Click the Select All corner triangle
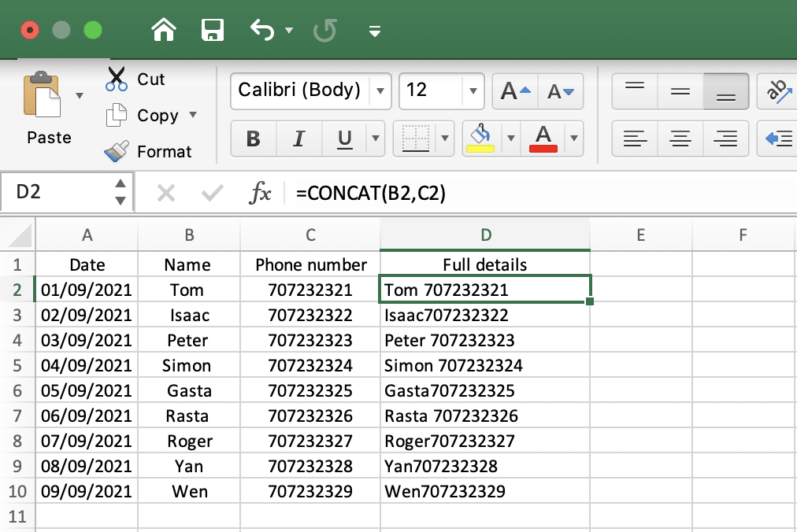This screenshot has width=797, height=532. pyautogui.click(x=20, y=235)
